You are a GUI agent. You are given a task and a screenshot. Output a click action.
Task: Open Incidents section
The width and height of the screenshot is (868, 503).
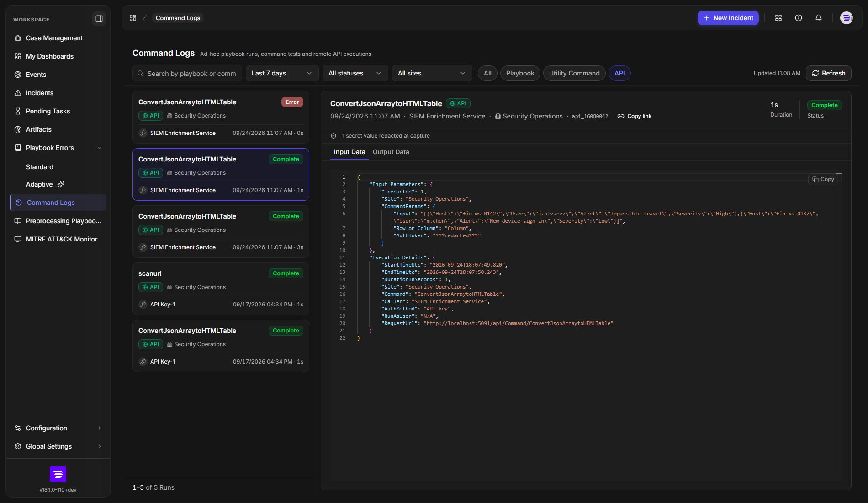58,93
